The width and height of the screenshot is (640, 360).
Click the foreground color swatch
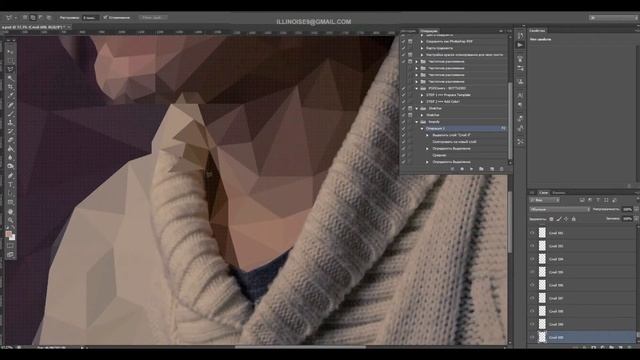coord(9,234)
